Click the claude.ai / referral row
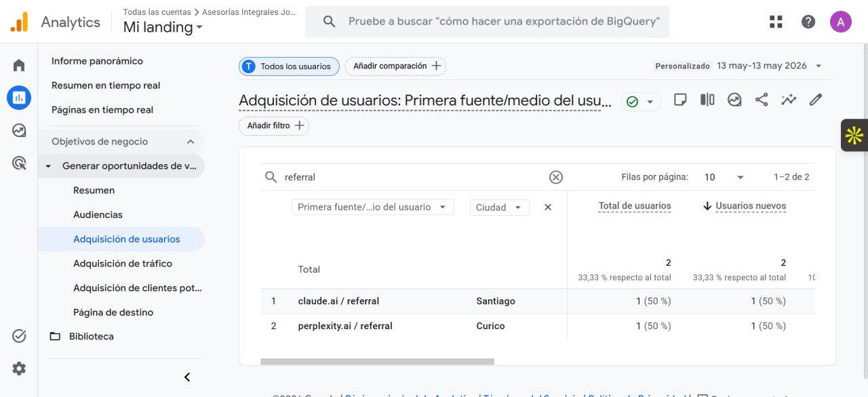This screenshot has height=397, width=868. coord(538,301)
